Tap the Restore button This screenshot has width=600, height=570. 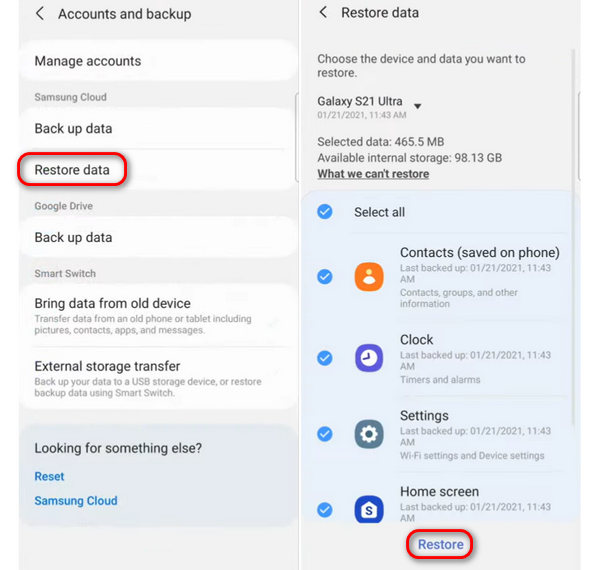440,544
